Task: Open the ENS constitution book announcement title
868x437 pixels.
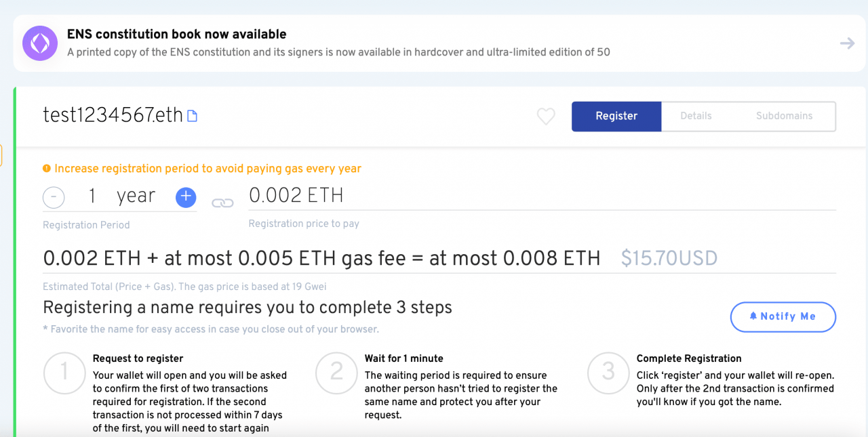Action: click(176, 35)
